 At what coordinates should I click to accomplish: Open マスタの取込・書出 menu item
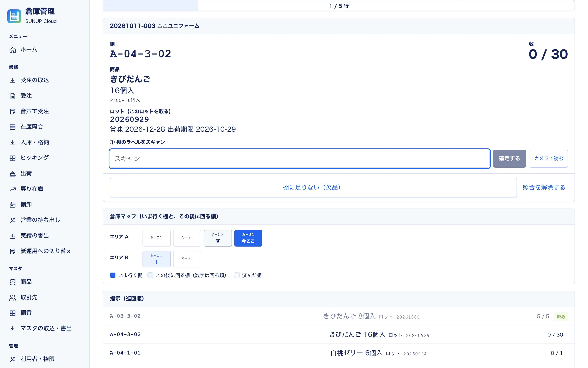[x=45, y=328]
